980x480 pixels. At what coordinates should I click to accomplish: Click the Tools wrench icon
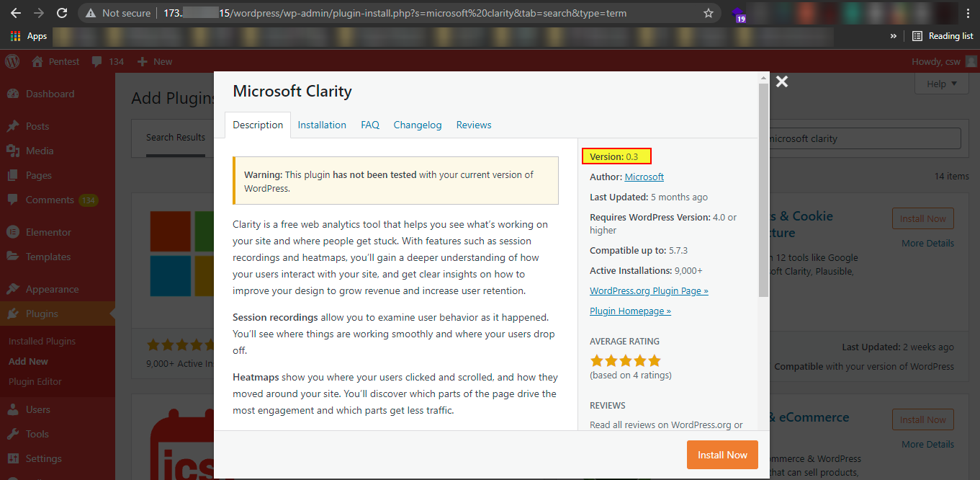[x=13, y=434]
